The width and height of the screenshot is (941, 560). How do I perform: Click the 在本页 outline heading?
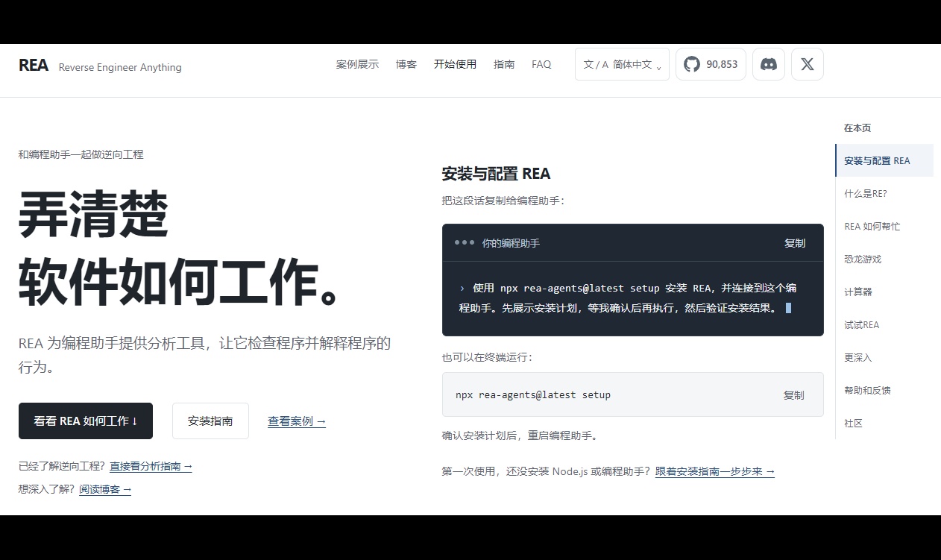(x=857, y=128)
